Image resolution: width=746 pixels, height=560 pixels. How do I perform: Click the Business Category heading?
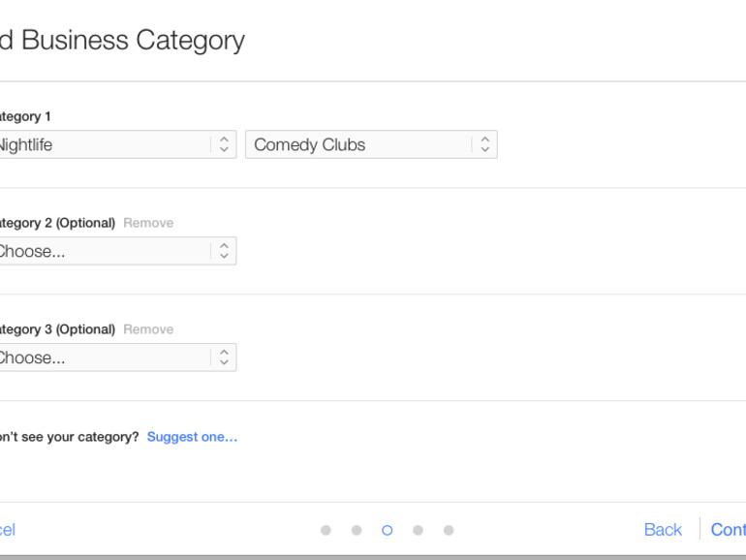pyautogui.click(x=126, y=41)
